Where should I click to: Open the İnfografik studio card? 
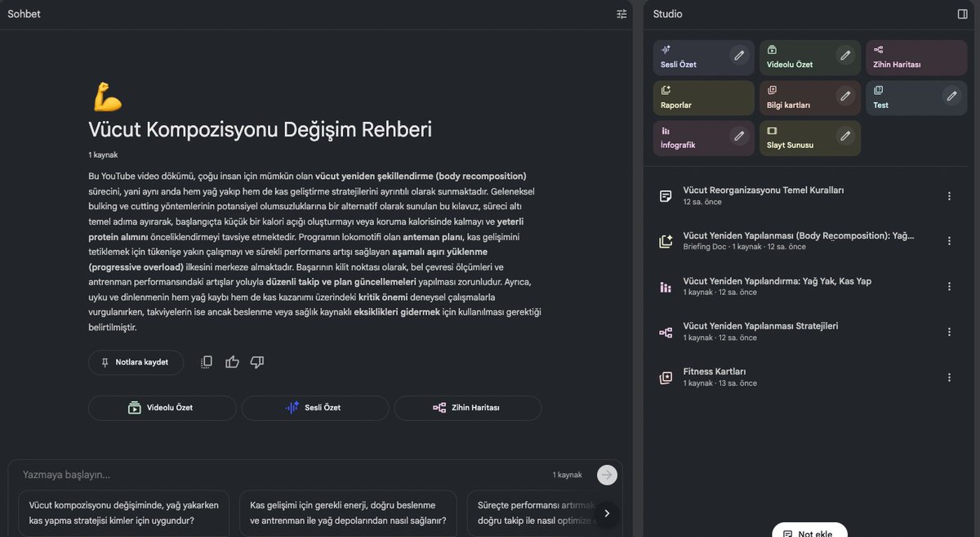[x=703, y=138]
